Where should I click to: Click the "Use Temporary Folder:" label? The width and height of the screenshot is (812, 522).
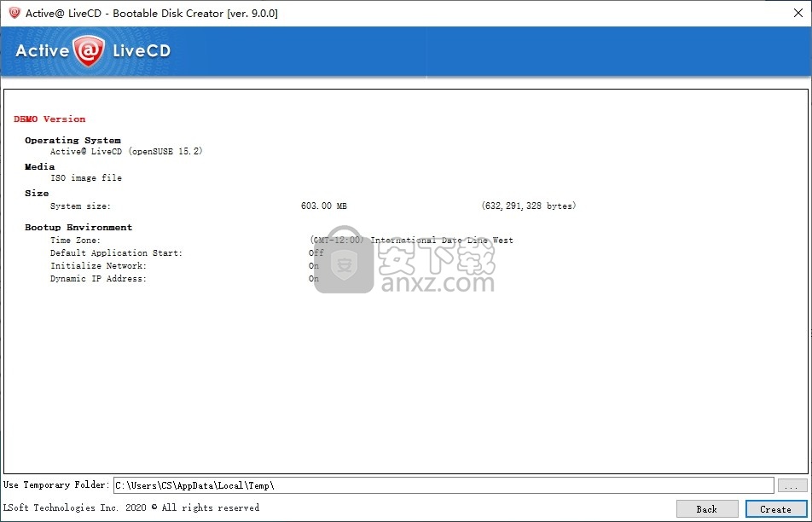[x=56, y=485]
